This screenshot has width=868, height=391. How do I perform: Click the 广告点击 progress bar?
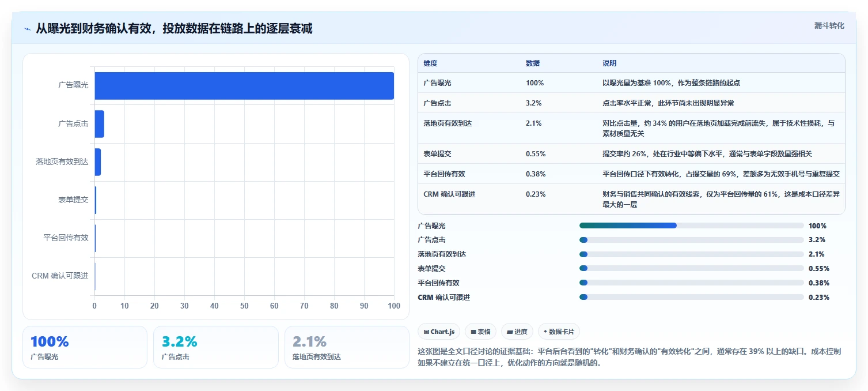(691, 240)
